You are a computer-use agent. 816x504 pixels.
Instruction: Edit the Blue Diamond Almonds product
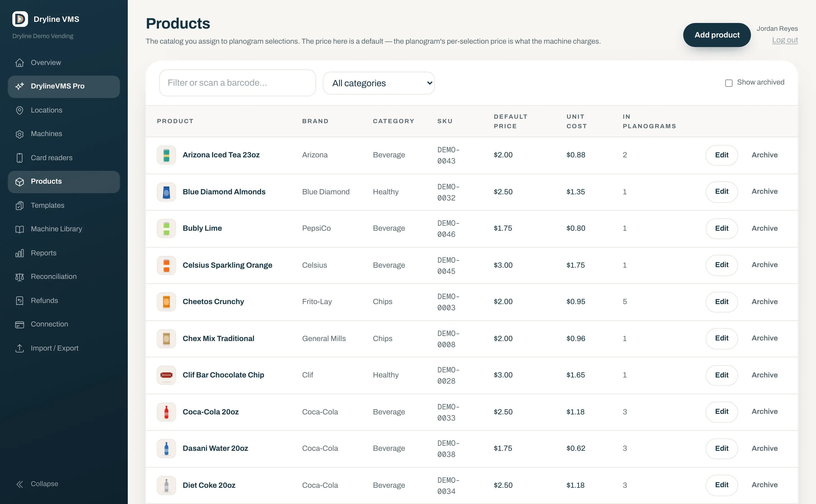(722, 192)
